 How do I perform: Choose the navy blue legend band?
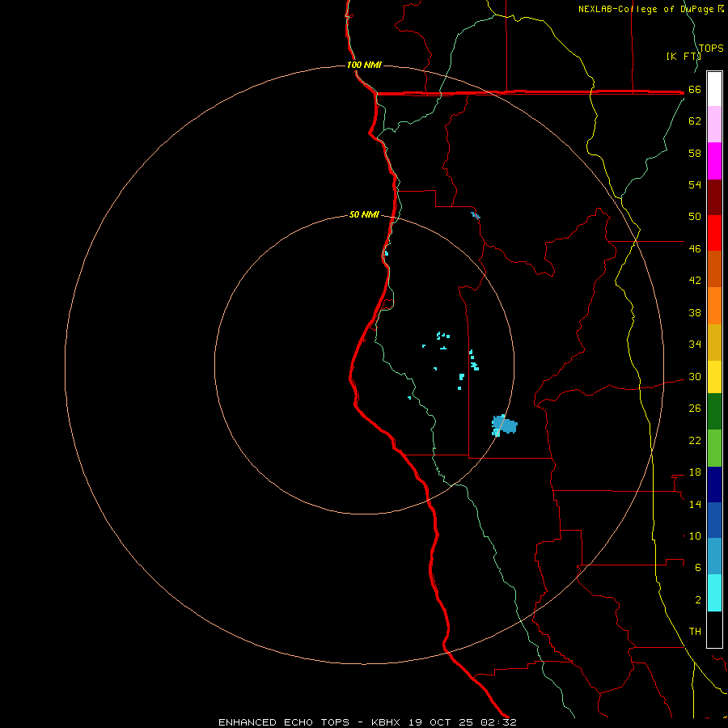click(x=714, y=485)
